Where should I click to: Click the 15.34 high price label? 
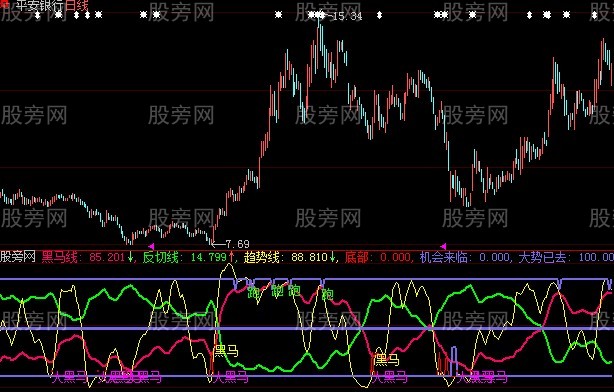(347, 16)
